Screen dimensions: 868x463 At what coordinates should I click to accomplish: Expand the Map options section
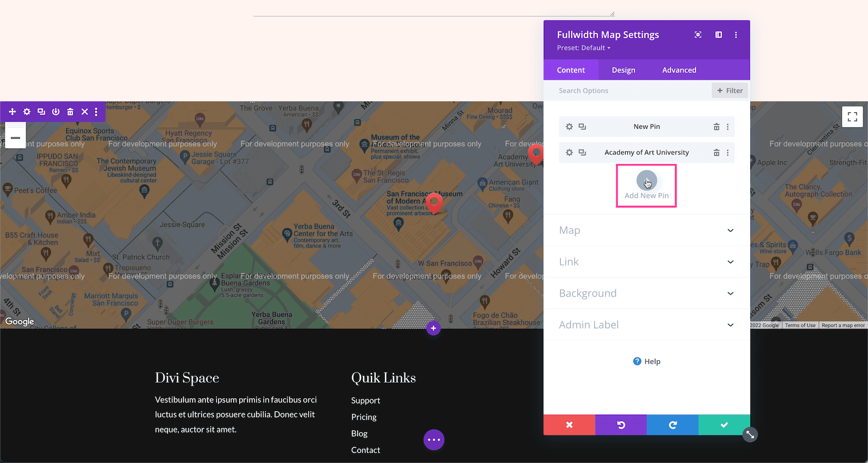(646, 231)
